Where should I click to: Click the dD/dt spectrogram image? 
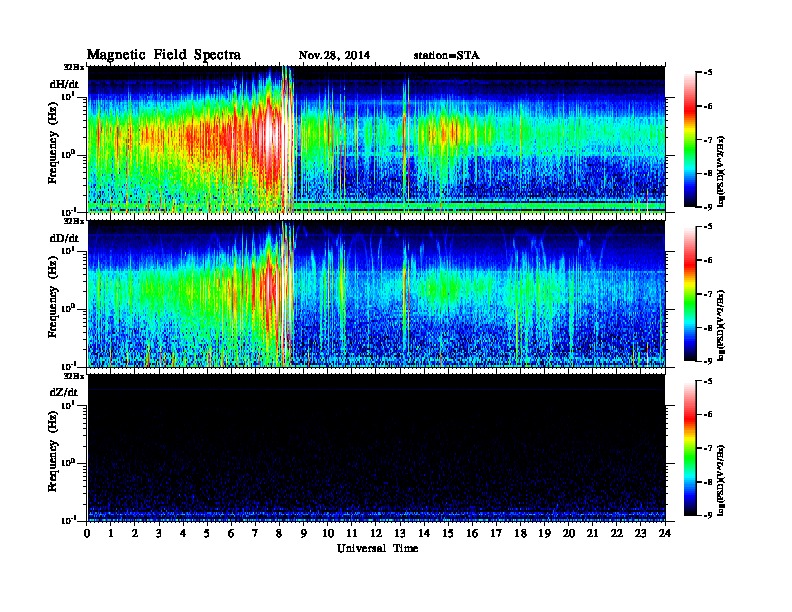click(377, 294)
